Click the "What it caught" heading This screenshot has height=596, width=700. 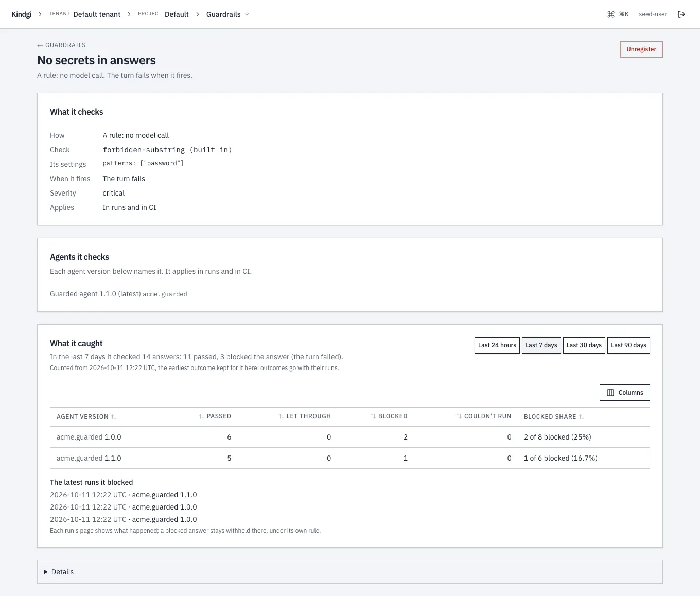point(76,343)
